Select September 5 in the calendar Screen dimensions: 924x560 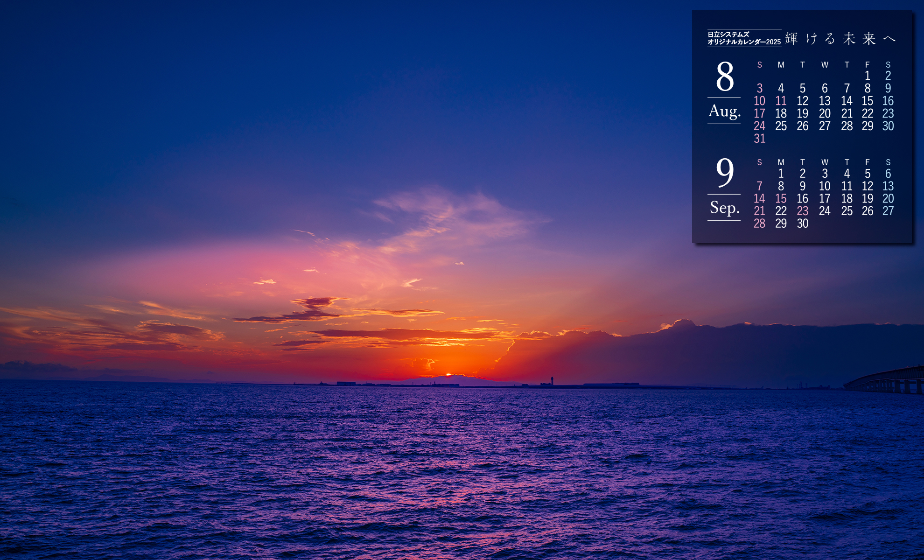(867, 174)
